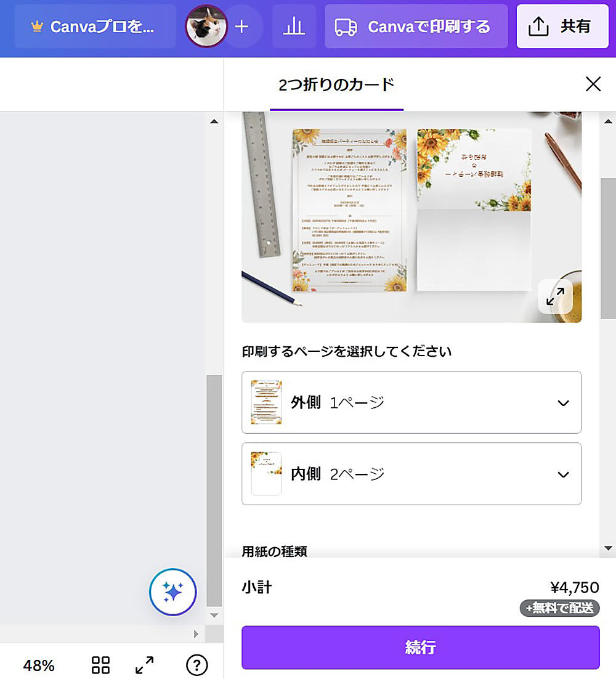Click the print panel scrollbar thumb
Viewport: 616px width, 679px height.
point(608,248)
